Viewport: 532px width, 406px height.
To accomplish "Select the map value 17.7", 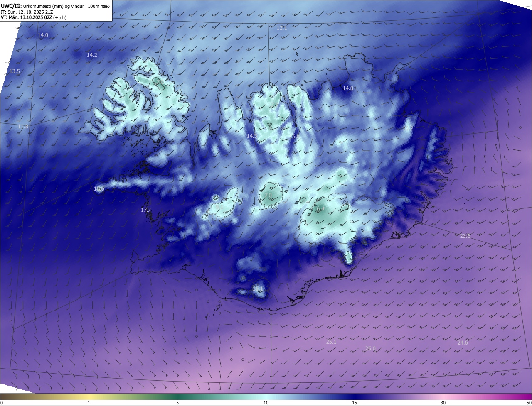I will (x=146, y=210).
